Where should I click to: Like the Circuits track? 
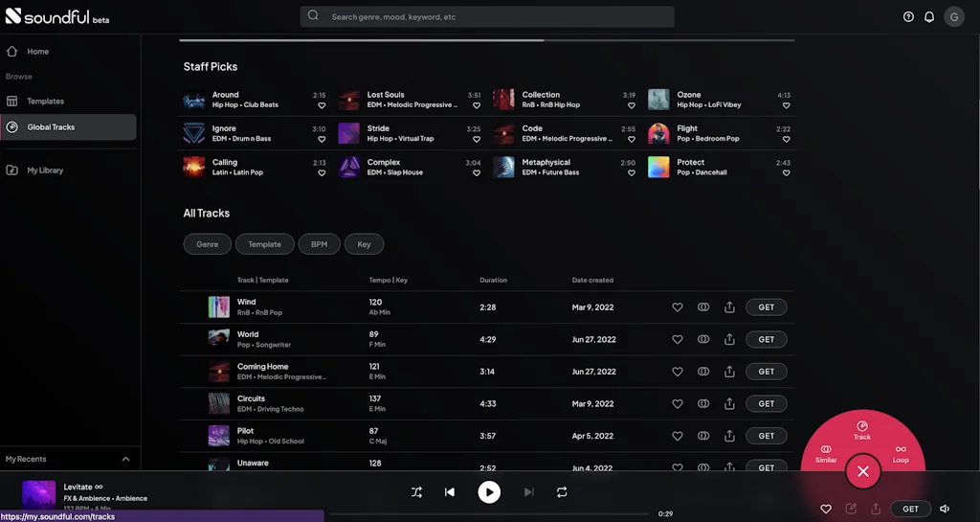click(x=677, y=404)
